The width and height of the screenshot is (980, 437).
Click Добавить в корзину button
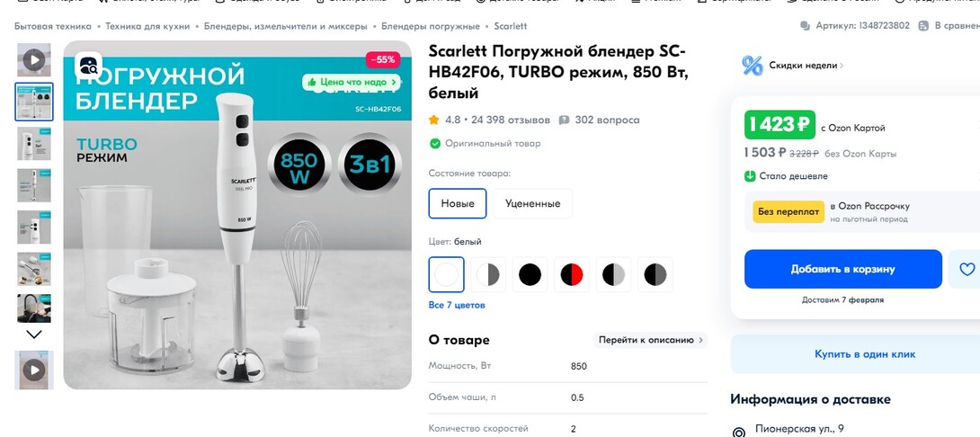tap(843, 269)
